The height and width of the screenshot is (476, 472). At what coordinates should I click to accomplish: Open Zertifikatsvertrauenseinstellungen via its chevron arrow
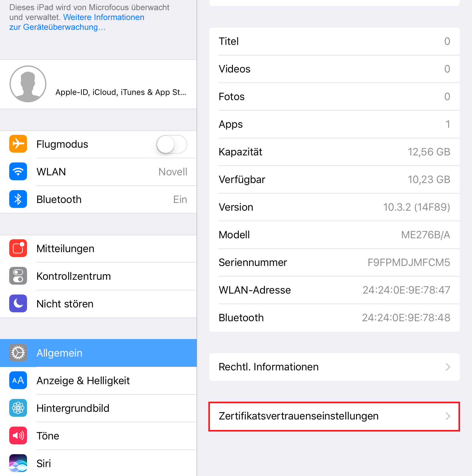448,416
